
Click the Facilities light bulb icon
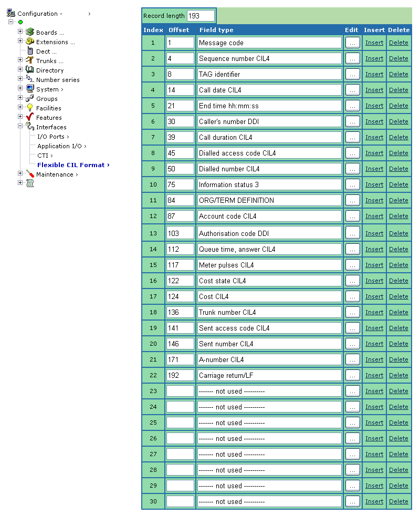pos(30,108)
